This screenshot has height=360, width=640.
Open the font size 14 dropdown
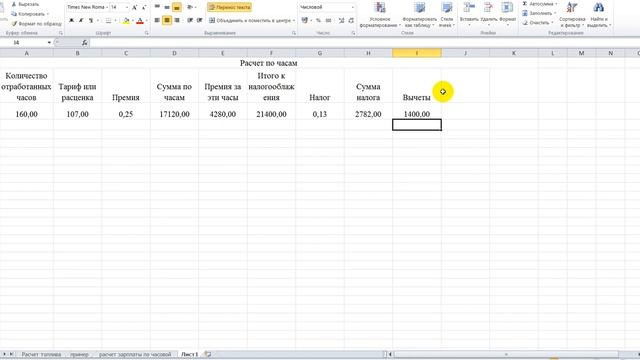point(127,7)
